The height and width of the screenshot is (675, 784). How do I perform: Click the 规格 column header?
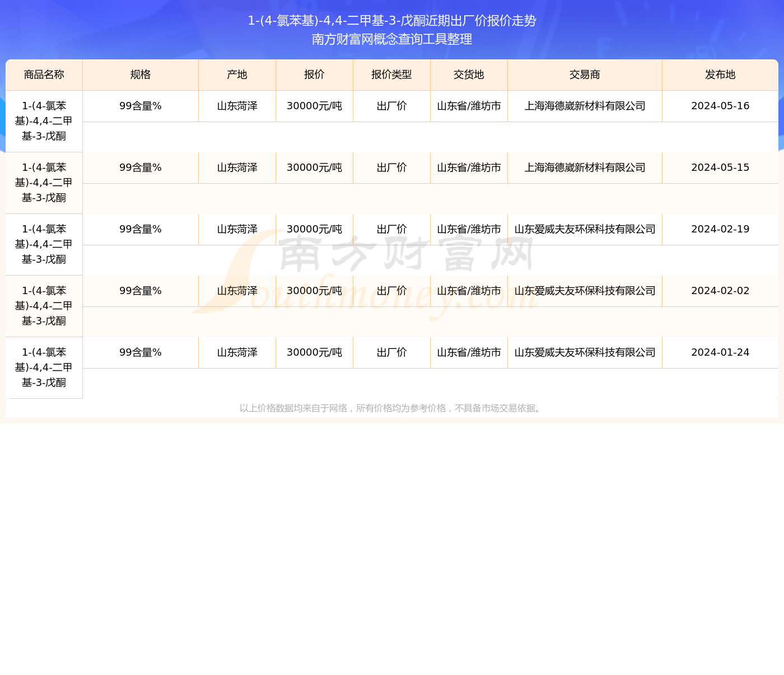pos(141,75)
